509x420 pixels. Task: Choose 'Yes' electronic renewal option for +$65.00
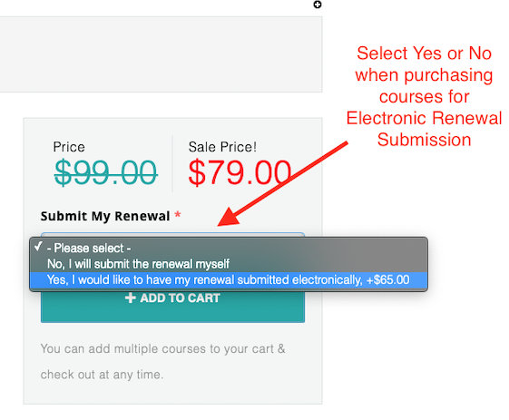229,279
